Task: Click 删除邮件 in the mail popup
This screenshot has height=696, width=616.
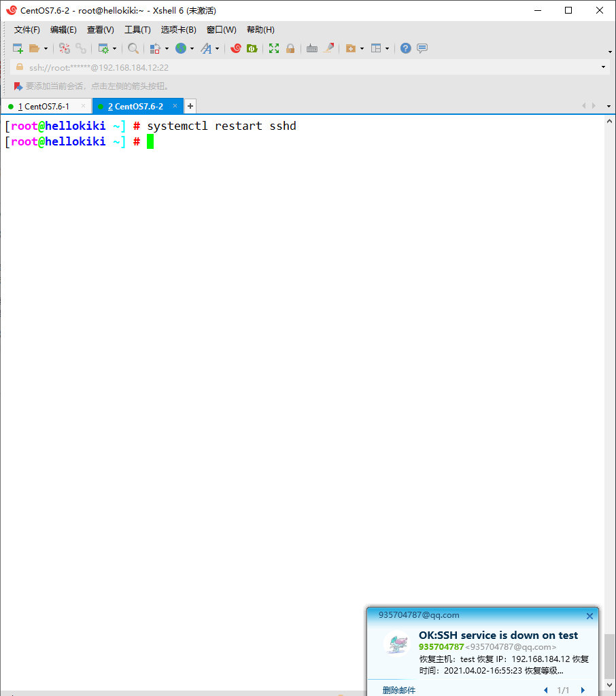Action: 399,691
